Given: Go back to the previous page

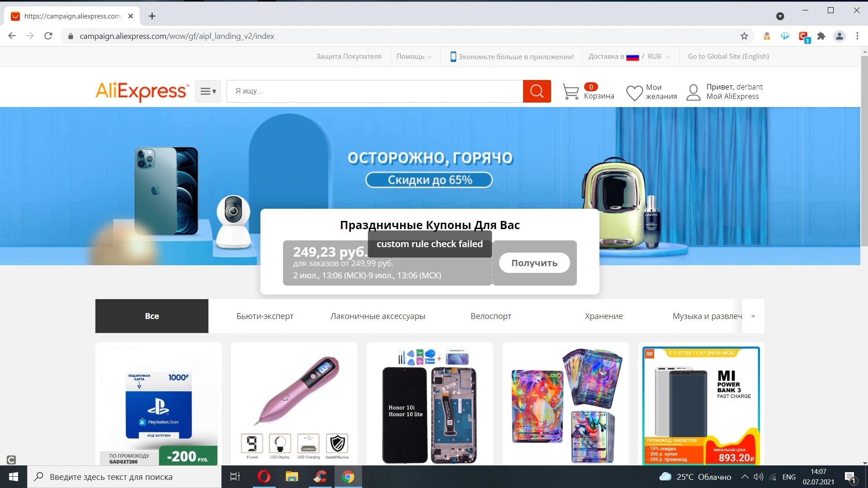Looking at the screenshot, I should click(12, 36).
